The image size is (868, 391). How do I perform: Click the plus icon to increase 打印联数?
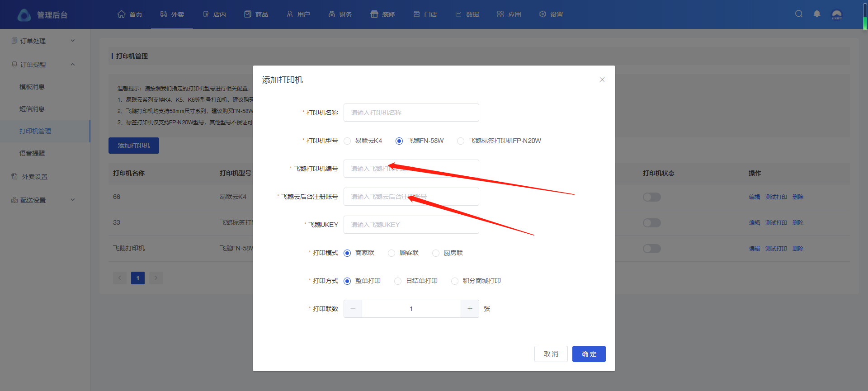click(470, 309)
